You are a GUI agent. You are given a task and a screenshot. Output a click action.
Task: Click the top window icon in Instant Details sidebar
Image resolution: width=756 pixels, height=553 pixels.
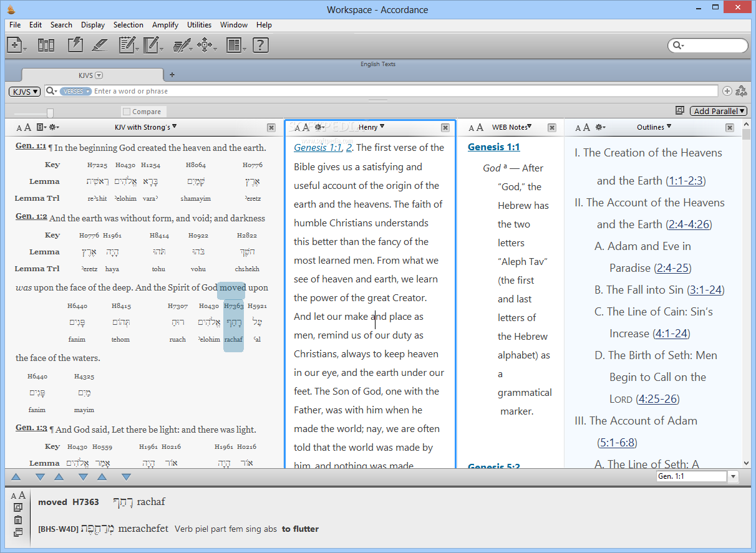coord(17,507)
